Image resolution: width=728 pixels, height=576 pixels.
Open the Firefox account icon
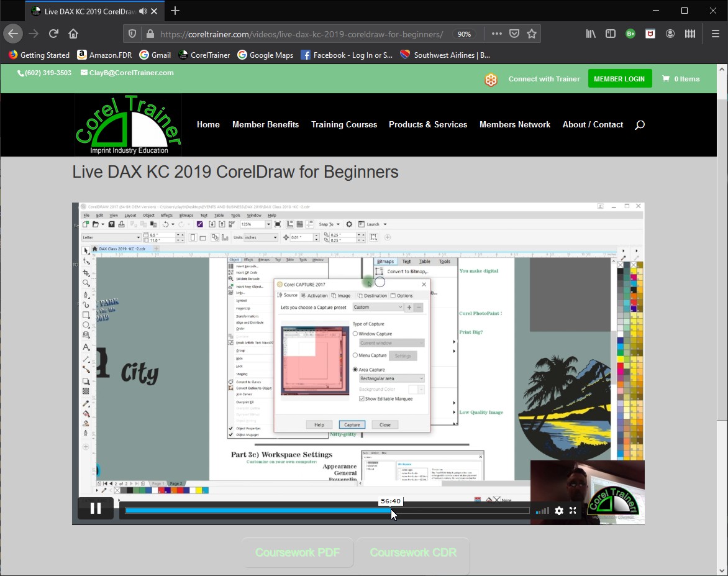coord(670,34)
